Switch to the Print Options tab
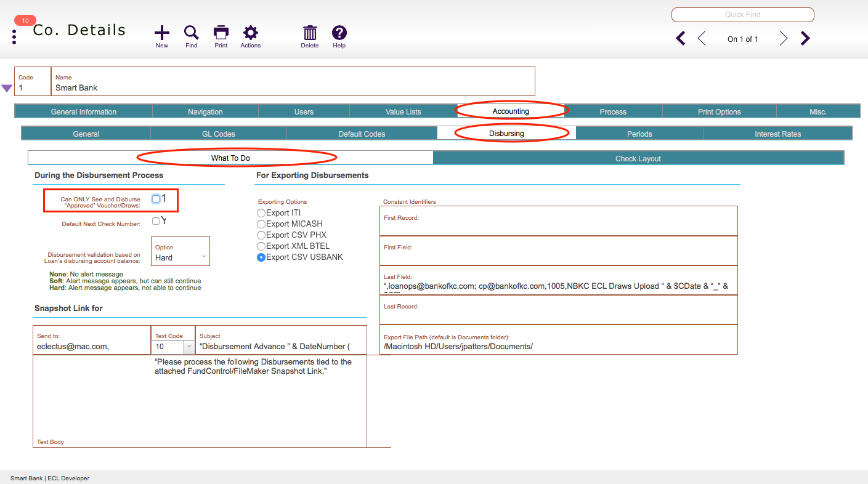868x484 pixels. [719, 111]
